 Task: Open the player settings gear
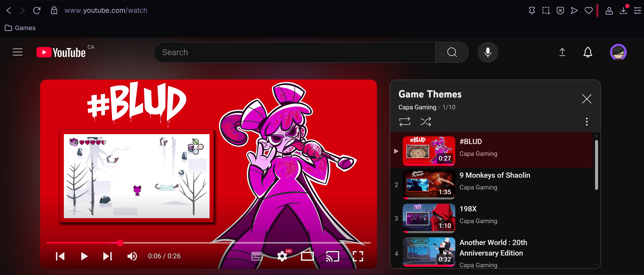282,256
